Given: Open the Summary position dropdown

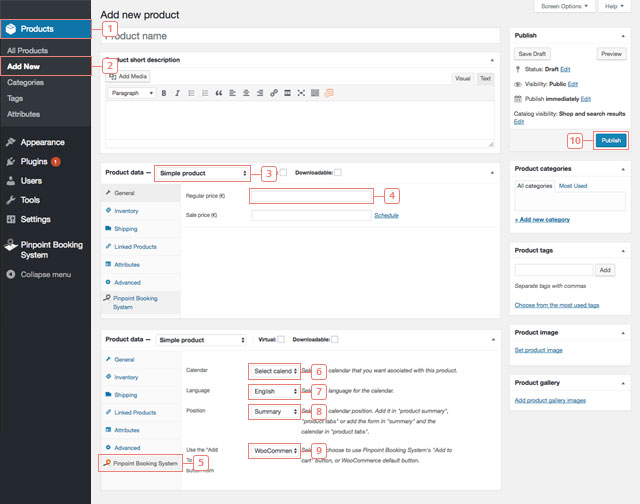Looking at the screenshot, I should tap(275, 412).
